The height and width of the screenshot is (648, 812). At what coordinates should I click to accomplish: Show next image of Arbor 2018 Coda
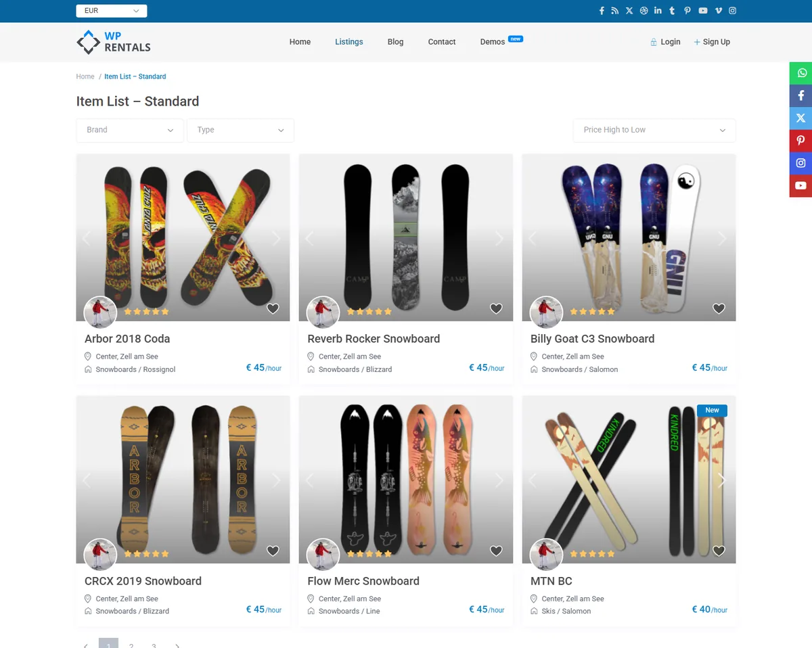click(x=276, y=238)
